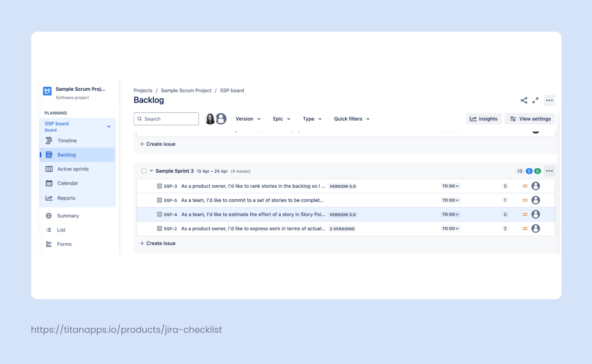Image resolution: width=592 pixels, height=364 pixels.
Task: Check the Sample Sprint 3 checkbox
Action: point(144,171)
